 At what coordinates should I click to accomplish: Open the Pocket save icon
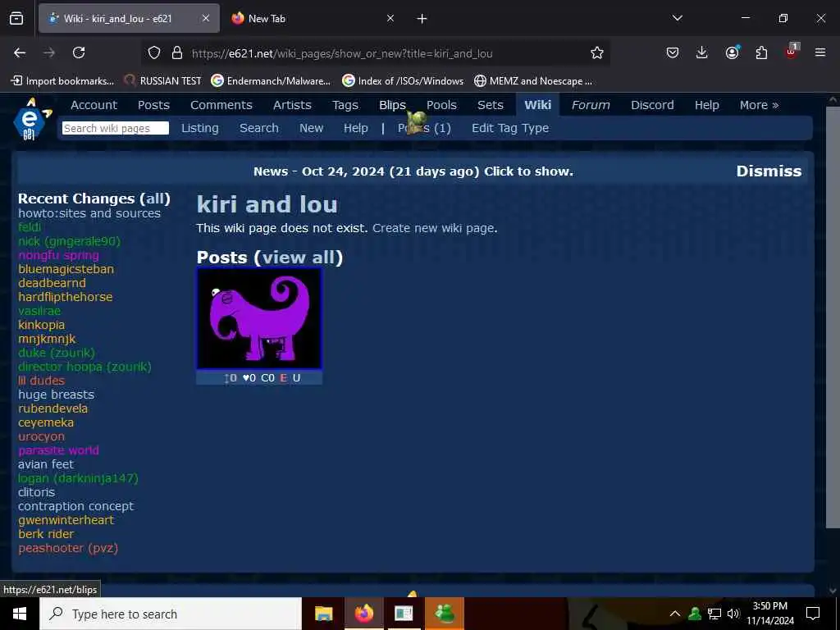coord(673,52)
